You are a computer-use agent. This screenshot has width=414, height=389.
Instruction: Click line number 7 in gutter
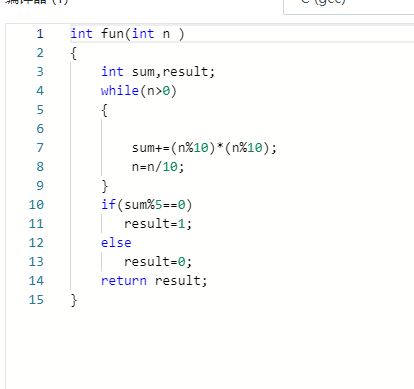pos(40,148)
